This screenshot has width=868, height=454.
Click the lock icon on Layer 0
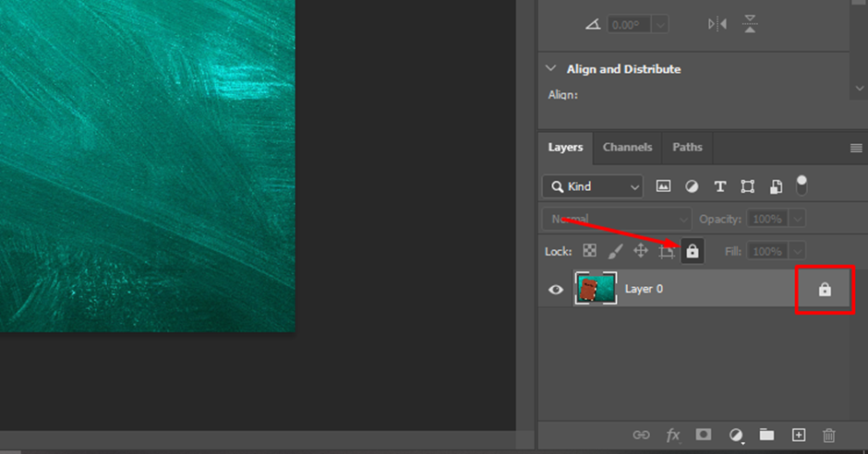tap(825, 289)
